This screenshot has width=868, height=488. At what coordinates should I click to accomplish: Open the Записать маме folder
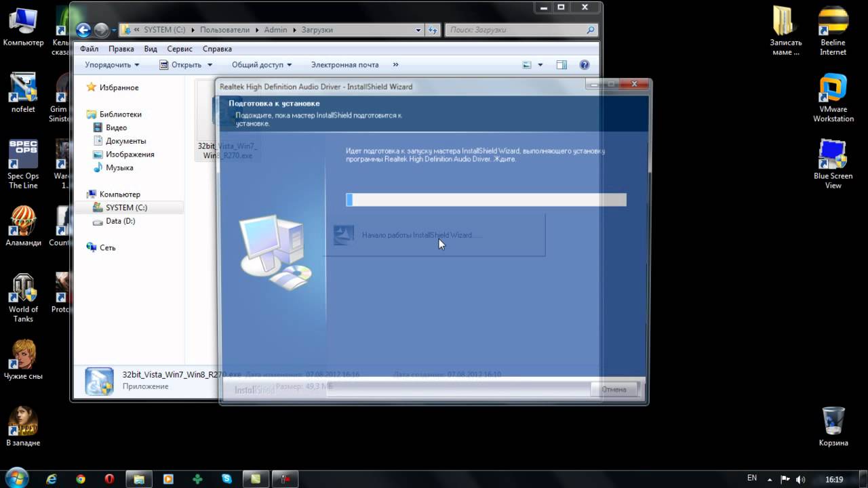(x=785, y=31)
